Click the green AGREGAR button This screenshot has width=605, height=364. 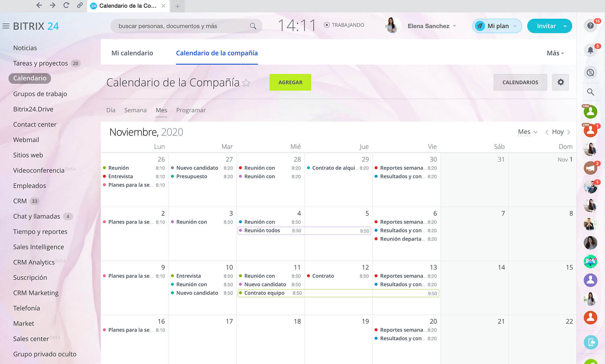point(290,82)
